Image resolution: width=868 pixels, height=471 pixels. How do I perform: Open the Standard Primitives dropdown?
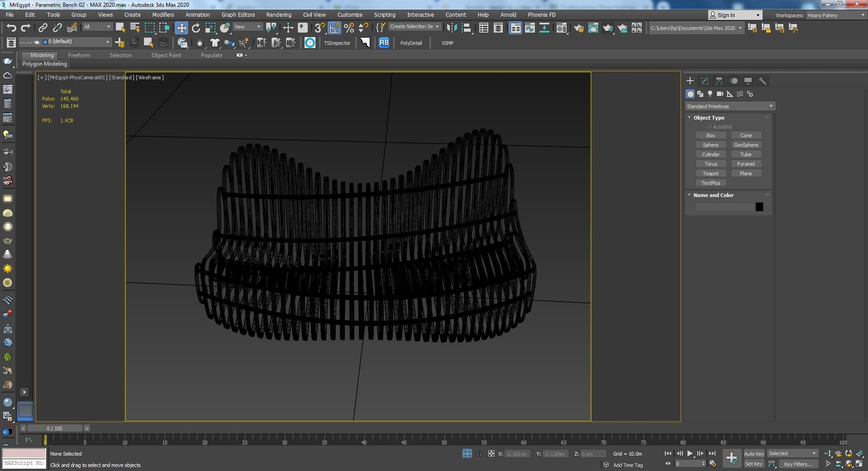[730, 106]
